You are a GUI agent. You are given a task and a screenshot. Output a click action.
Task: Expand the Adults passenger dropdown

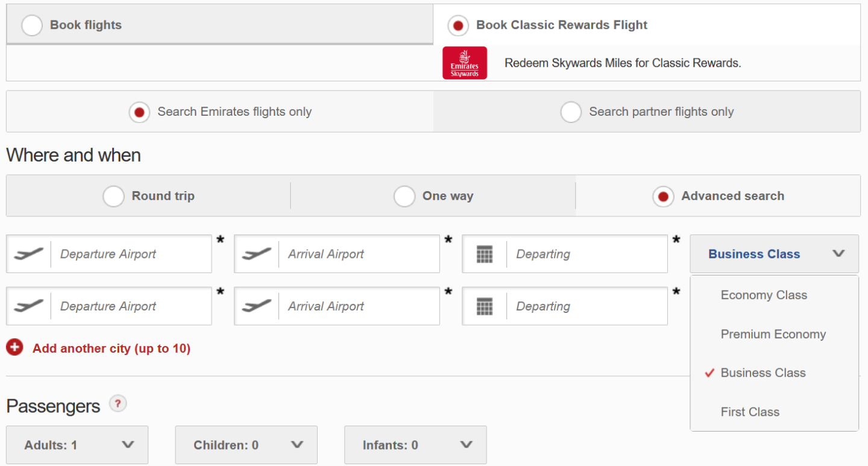(77, 445)
